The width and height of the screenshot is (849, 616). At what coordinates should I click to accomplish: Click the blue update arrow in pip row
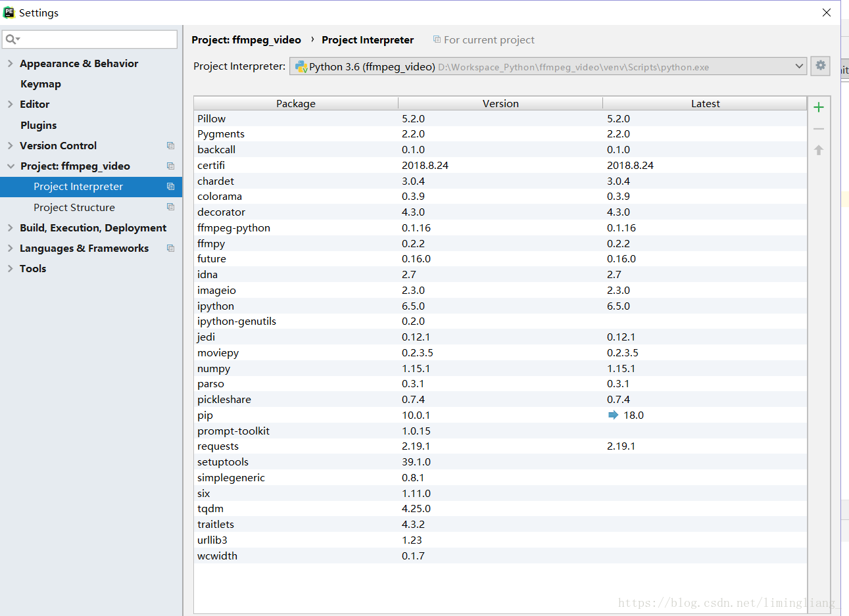pos(613,415)
